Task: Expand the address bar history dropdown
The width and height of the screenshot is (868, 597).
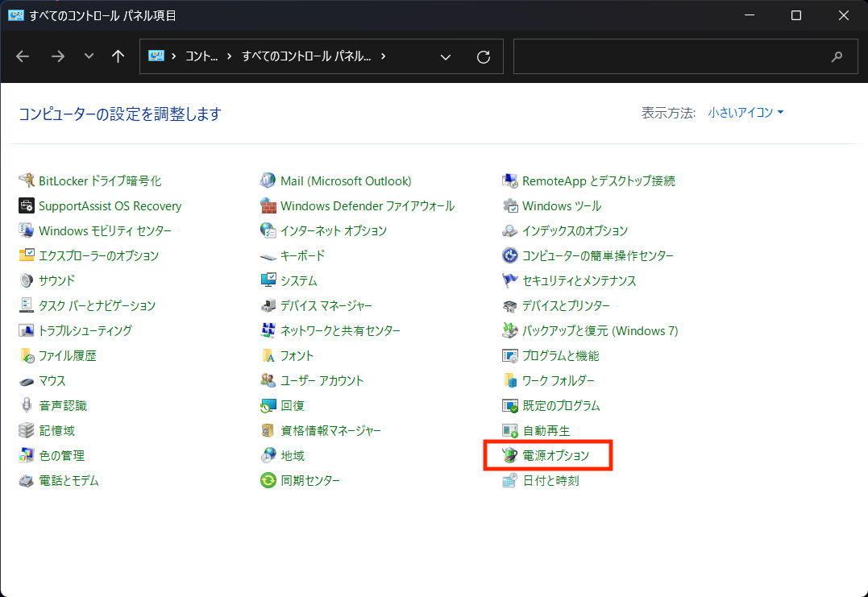Action: [x=446, y=57]
